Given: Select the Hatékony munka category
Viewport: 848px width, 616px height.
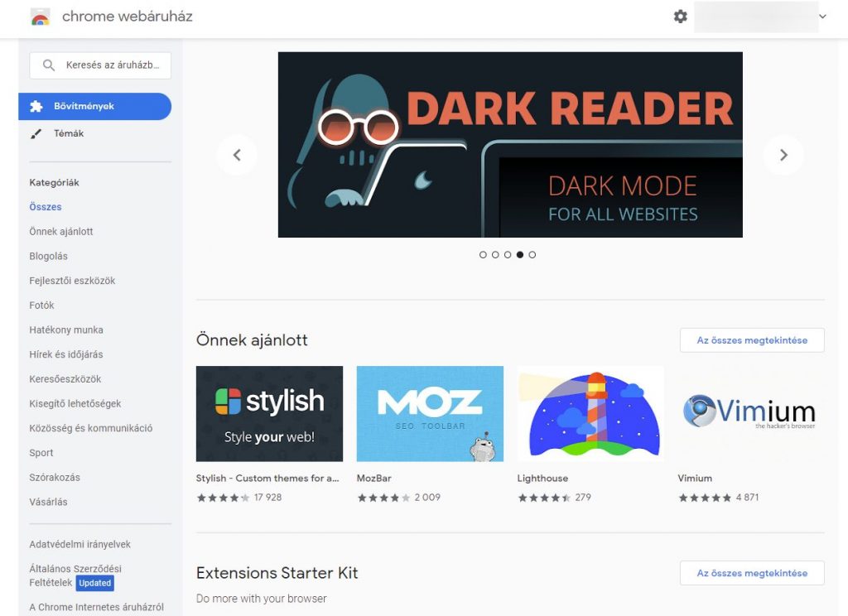Looking at the screenshot, I should 66,330.
